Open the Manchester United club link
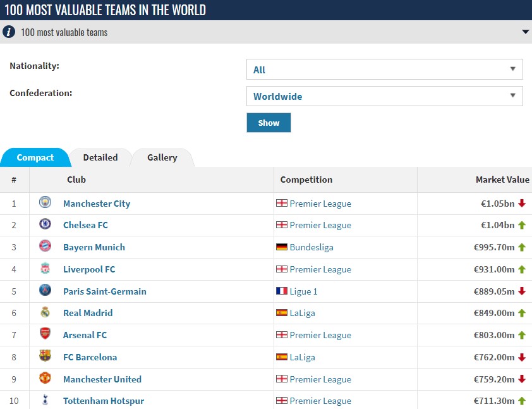The height and width of the screenshot is (409, 532). pos(102,379)
